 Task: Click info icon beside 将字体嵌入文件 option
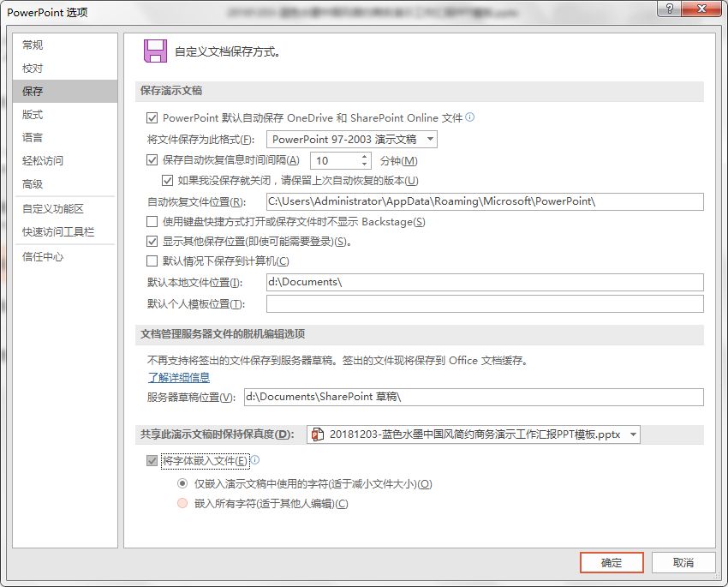click(257, 460)
